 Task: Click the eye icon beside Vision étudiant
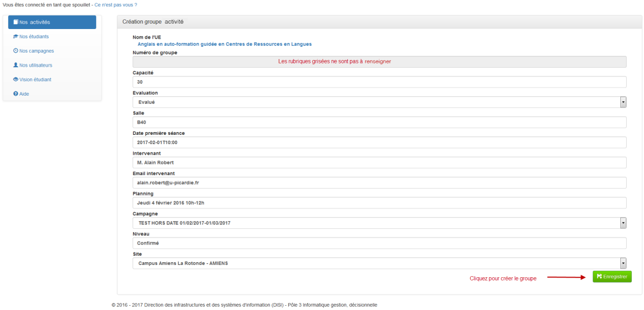(x=16, y=80)
